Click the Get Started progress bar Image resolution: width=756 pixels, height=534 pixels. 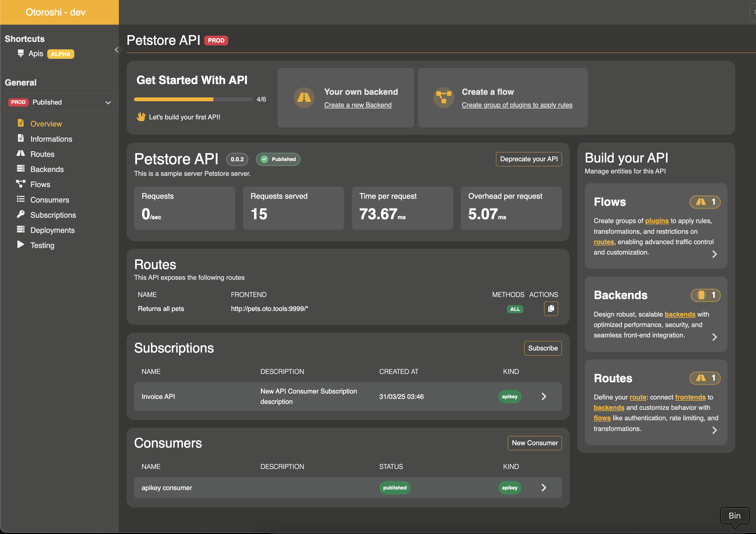click(193, 99)
